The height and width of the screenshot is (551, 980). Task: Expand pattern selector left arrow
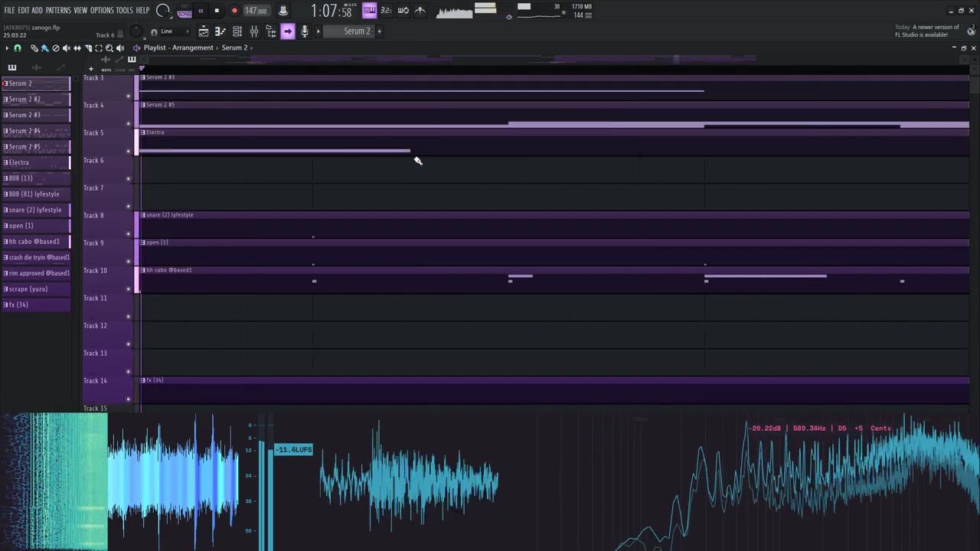(318, 31)
